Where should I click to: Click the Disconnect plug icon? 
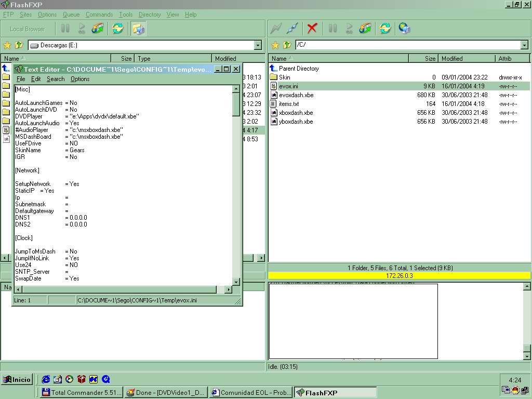coord(292,28)
